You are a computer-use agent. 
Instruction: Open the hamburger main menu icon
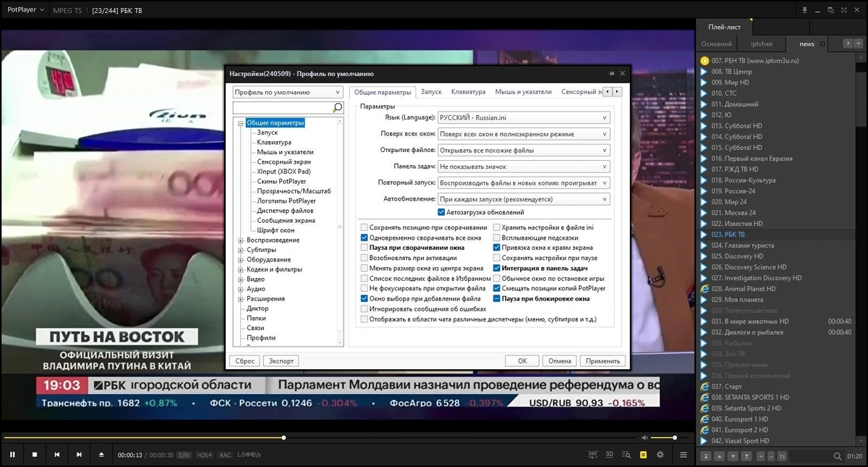[x=683, y=454]
